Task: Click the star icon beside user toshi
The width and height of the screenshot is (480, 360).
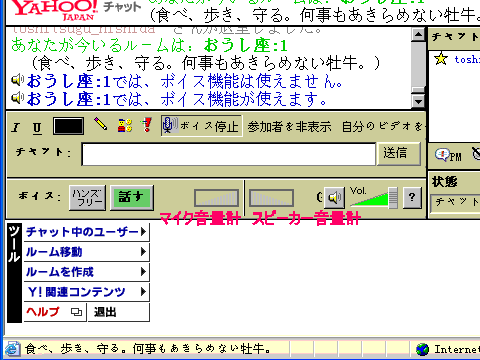Action: coord(441,59)
